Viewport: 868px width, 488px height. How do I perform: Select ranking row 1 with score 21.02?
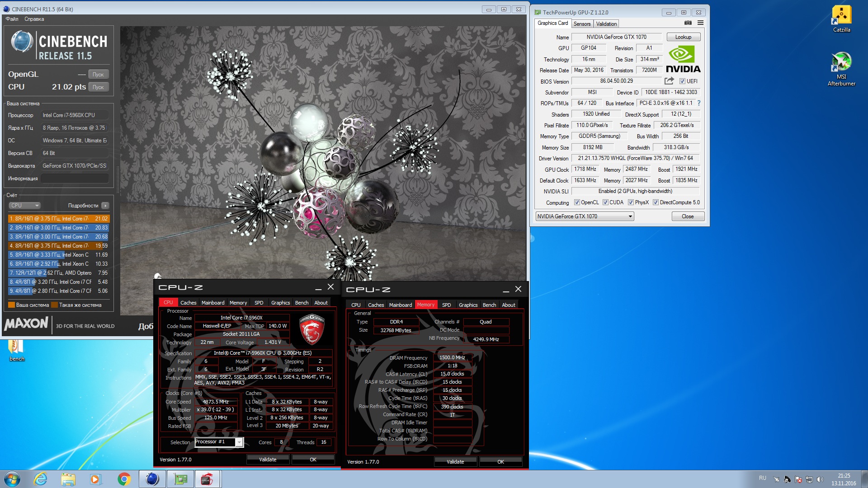click(59, 219)
